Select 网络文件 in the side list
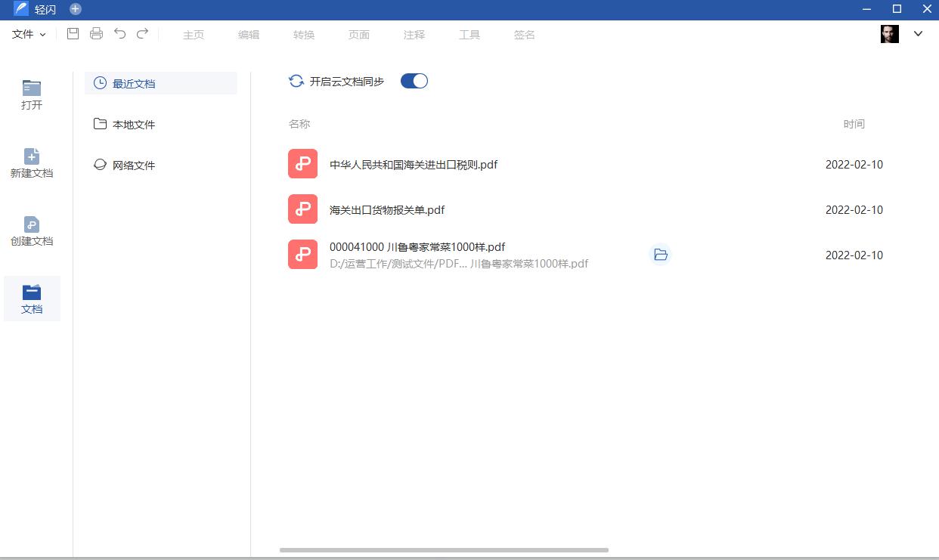The width and height of the screenshot is (939, 560). click(133, 166)
